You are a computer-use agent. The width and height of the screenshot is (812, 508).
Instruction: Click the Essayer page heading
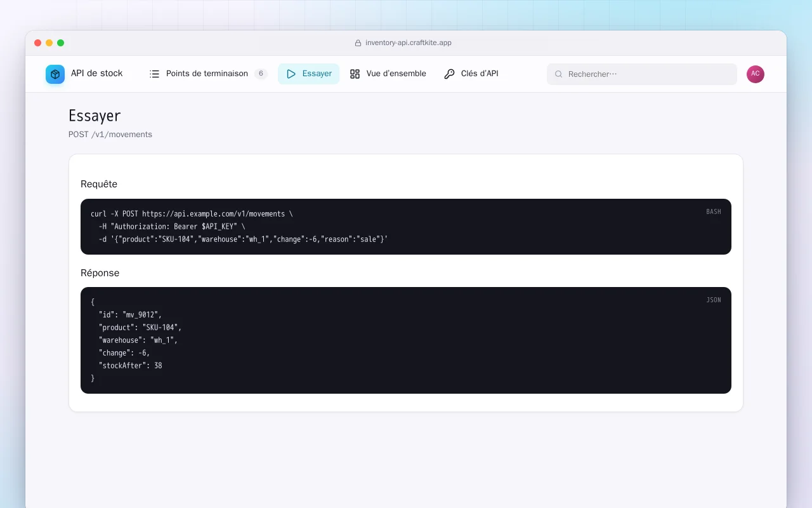click(95, 116)
